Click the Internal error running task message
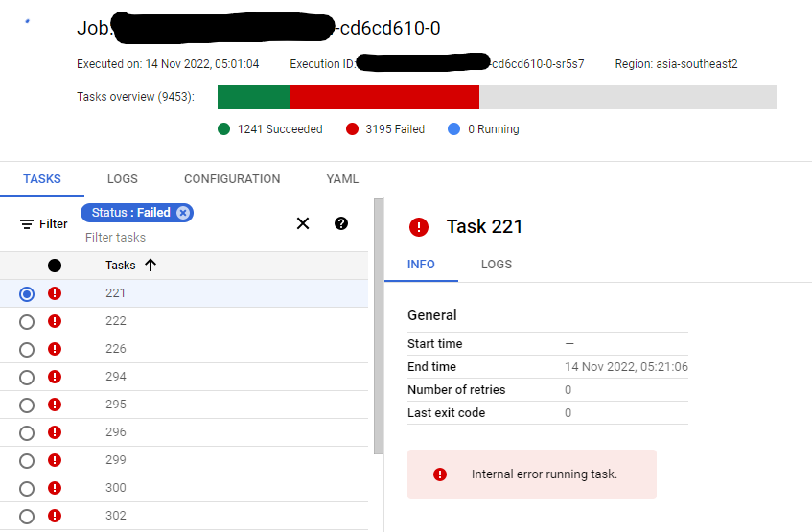Screen dimensions: 812x532 [545, 474]
